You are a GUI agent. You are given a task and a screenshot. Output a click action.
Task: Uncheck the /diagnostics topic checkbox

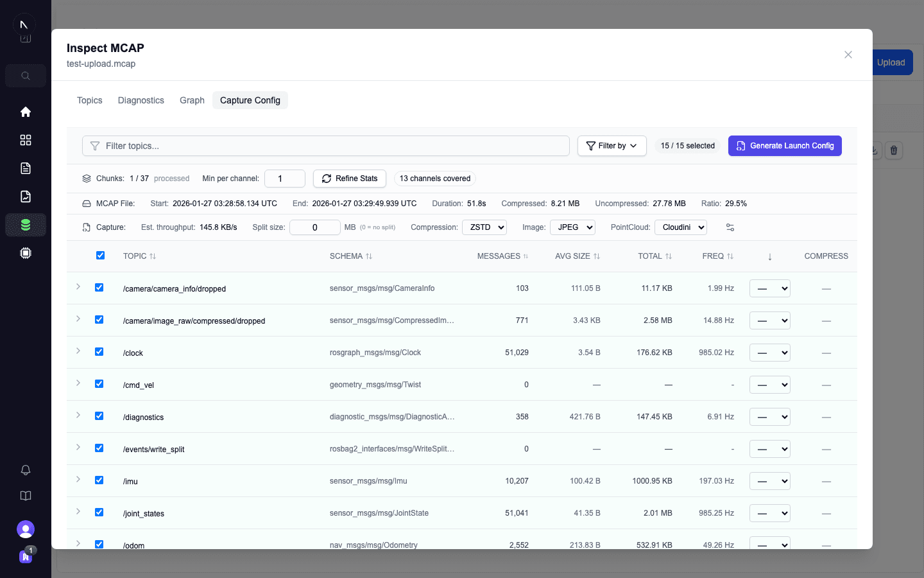tap(99, 416)
